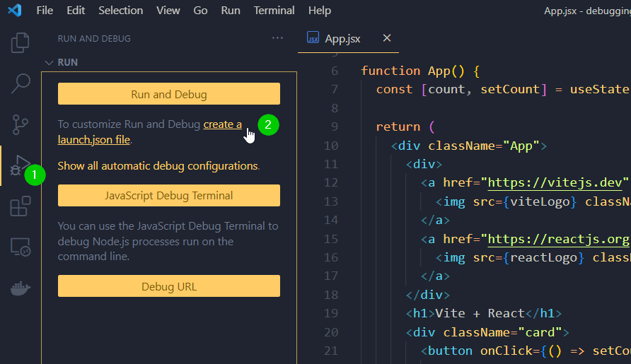The width and height of the screenshot is (631, 364).
Task: Click create a launch.json file link
Action: 222,124
